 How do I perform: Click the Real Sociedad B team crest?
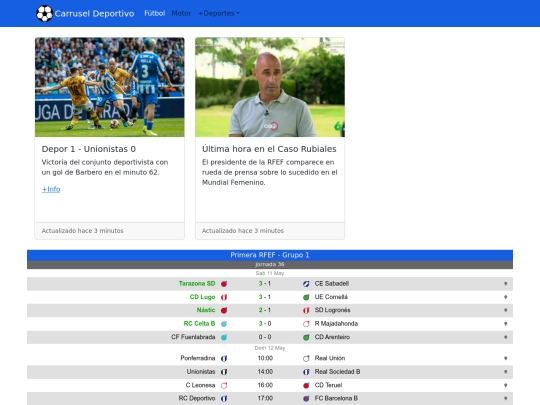[306, 372]
